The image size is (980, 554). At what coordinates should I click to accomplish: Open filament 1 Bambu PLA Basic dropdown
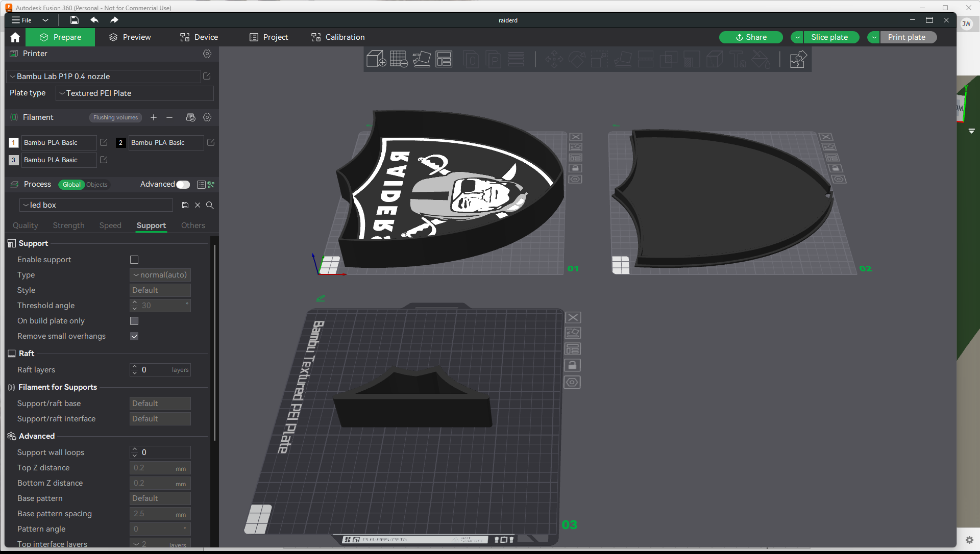[59, 143]
